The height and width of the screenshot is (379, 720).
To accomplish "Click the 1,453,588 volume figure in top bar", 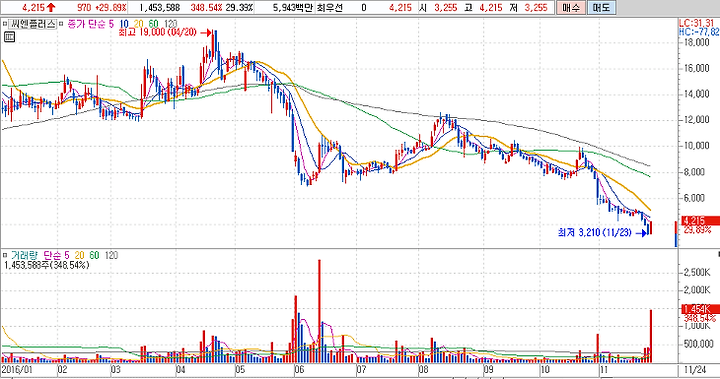I will [x=159, y=8].
